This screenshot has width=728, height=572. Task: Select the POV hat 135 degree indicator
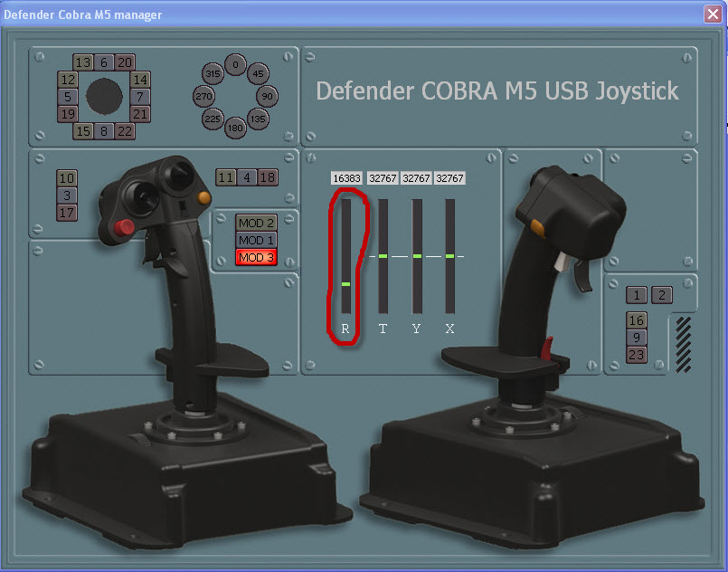(258, 119)
